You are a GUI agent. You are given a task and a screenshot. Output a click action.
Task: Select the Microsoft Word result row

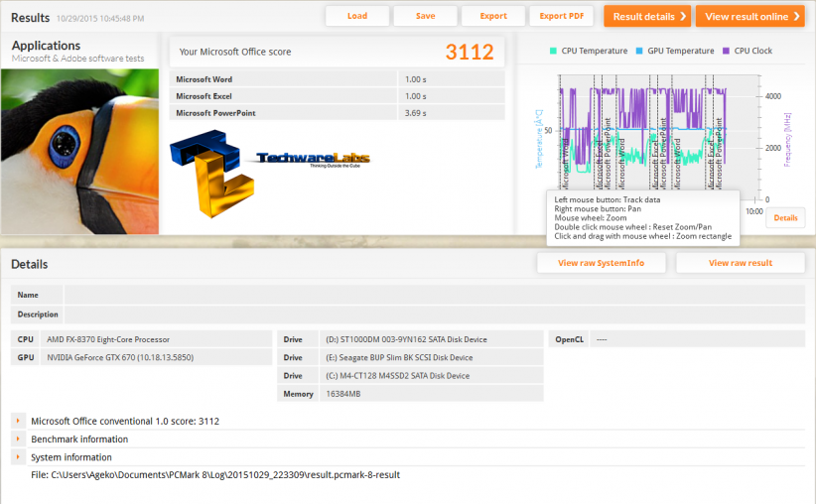pos(337,79)
